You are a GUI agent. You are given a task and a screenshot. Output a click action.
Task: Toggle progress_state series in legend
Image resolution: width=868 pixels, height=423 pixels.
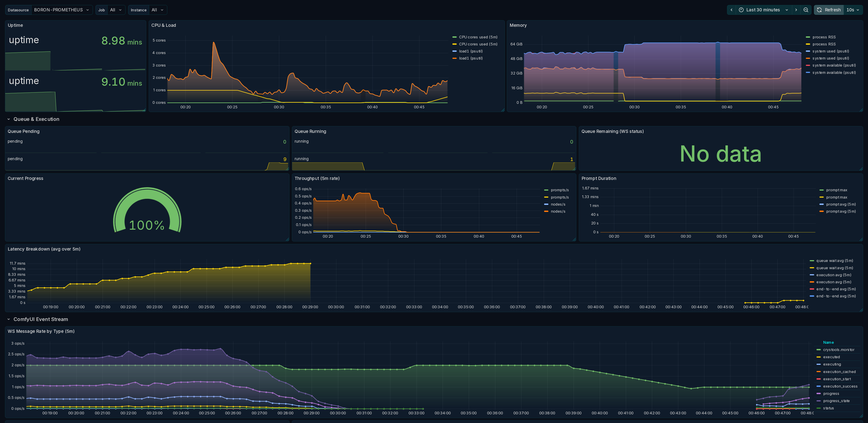pyautogui.click(x=836, y=401)
